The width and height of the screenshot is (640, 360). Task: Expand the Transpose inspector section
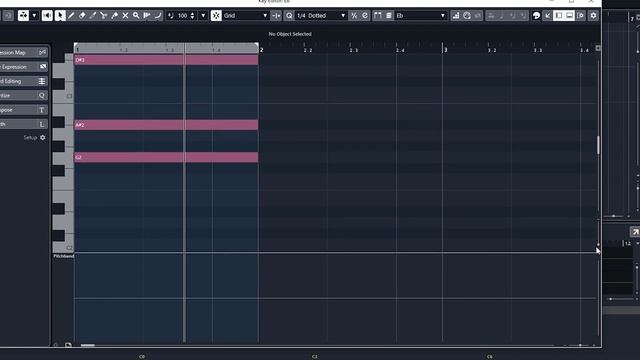[23, 110]
